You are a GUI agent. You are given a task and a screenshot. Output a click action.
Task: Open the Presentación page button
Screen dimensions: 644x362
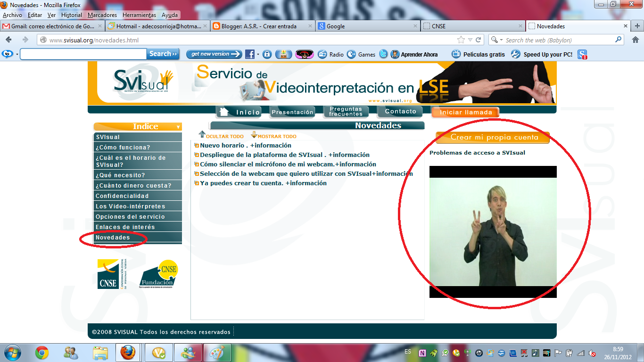click(292, 112)
